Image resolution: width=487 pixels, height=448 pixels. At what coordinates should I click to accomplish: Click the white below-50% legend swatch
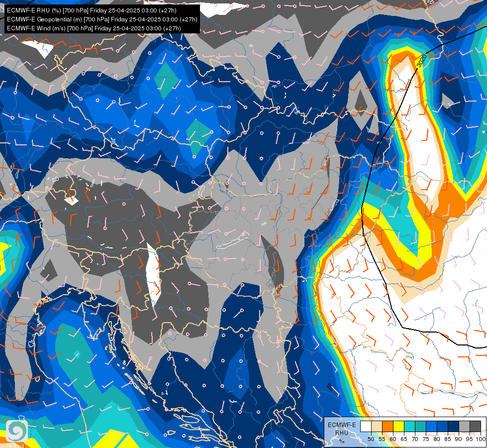[x=366, y=426]
